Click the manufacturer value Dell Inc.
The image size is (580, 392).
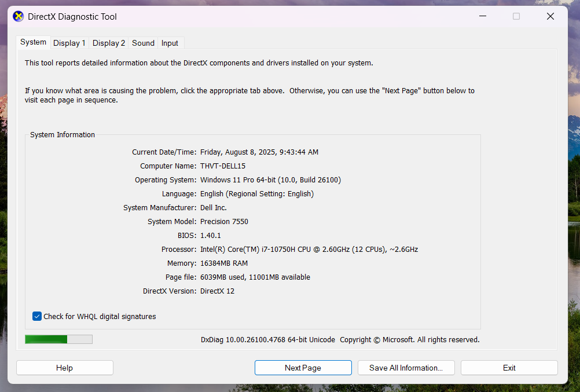tap(214, 207)
